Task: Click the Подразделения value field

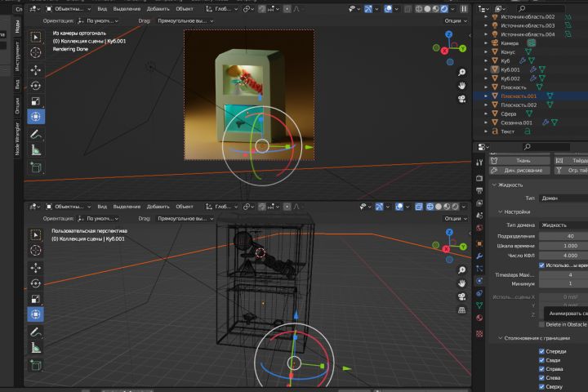Action: (x=563, y=236)
